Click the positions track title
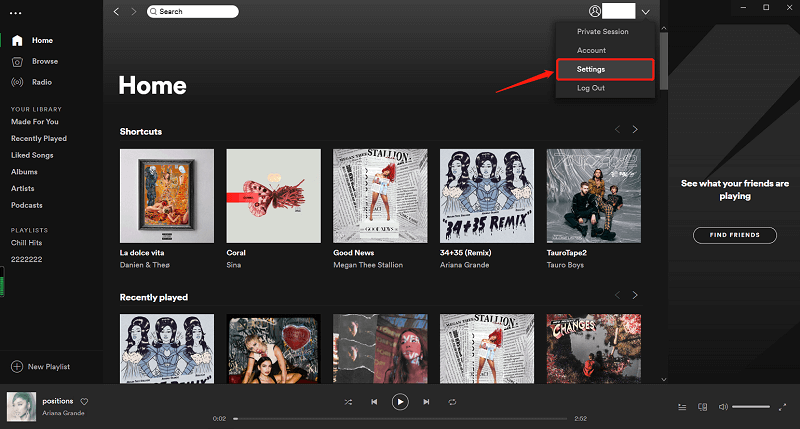800x429 pixels. 58,401
